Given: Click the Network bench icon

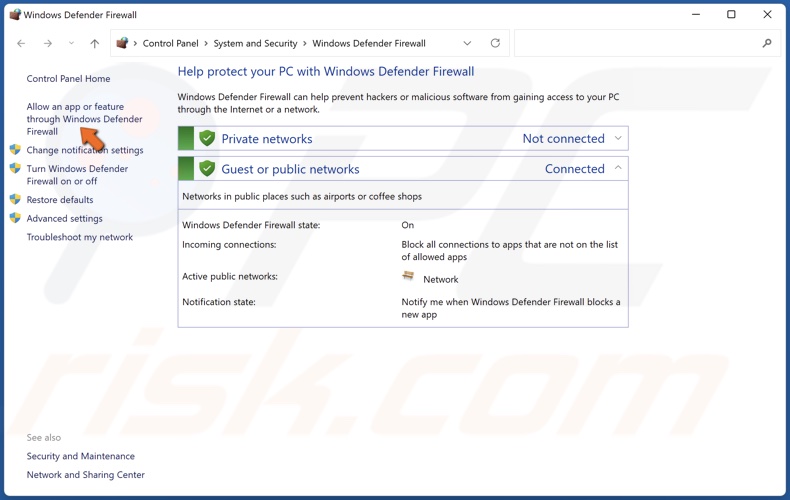Looking at the screenshot, I should 408,276.
